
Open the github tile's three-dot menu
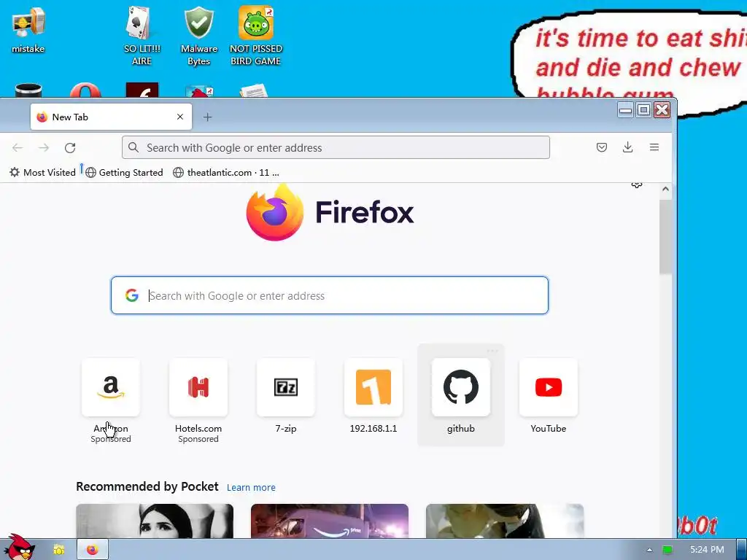tap(492, 351)
